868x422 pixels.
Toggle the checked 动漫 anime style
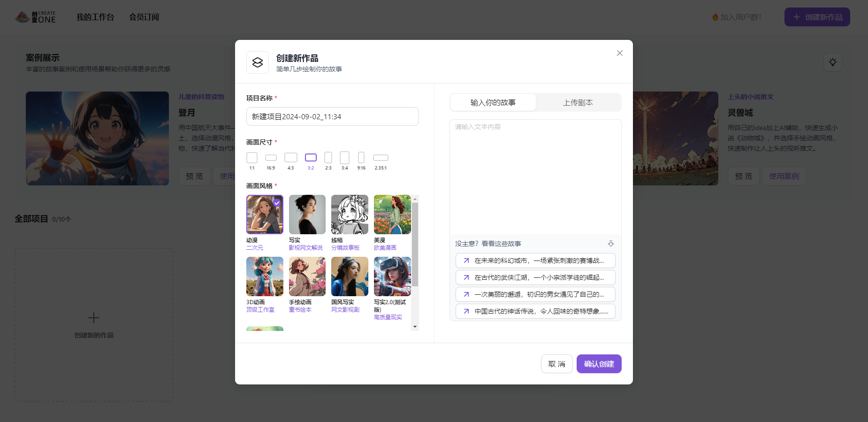click(265, 215)
